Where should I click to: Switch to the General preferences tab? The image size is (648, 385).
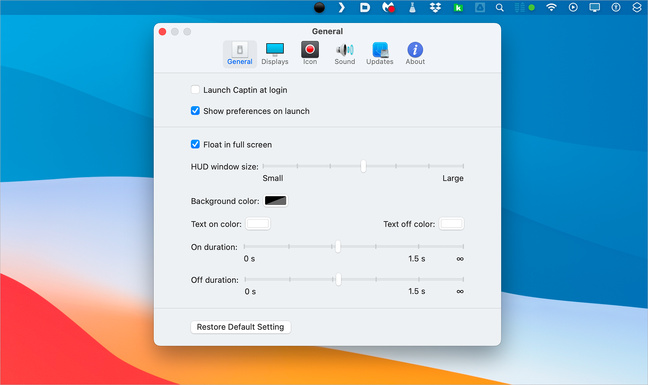tap(240, 54)
